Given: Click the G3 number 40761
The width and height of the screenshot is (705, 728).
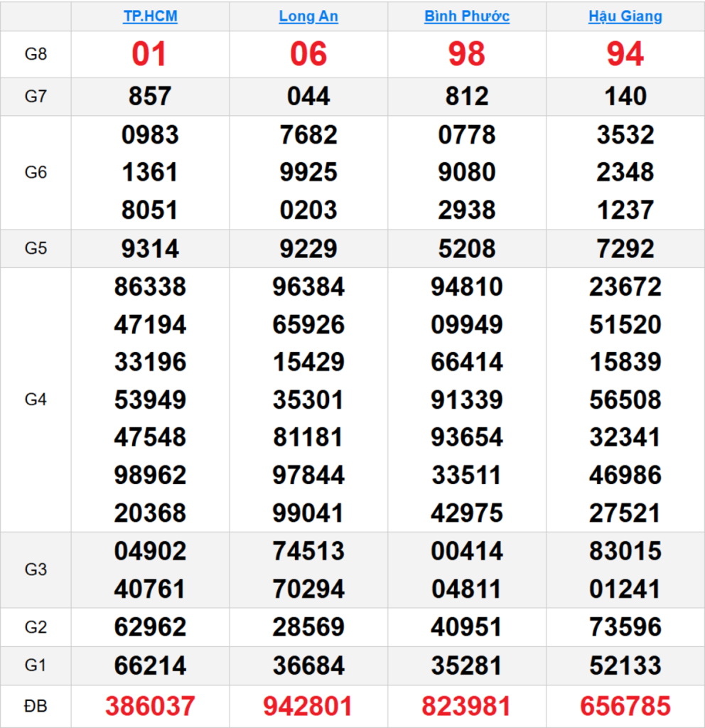Looking at the screenshot, I should 149,589.
